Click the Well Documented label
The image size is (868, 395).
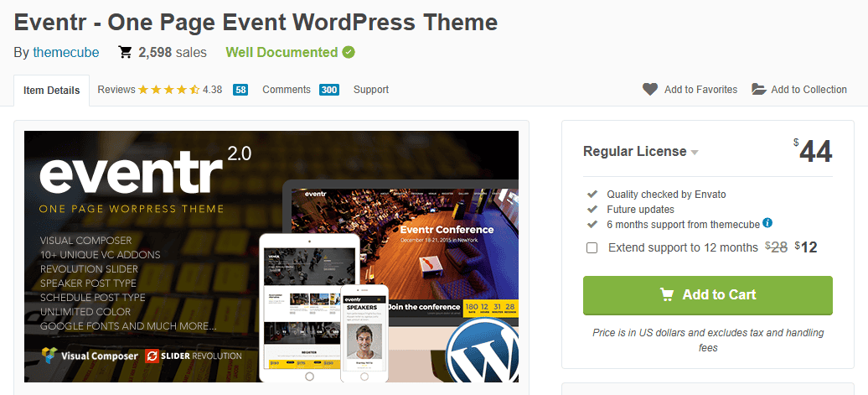point(282,53)
